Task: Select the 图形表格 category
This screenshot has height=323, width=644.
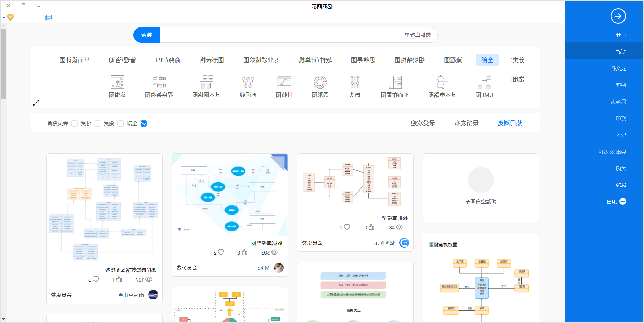Action: click(x=212, y=60)
